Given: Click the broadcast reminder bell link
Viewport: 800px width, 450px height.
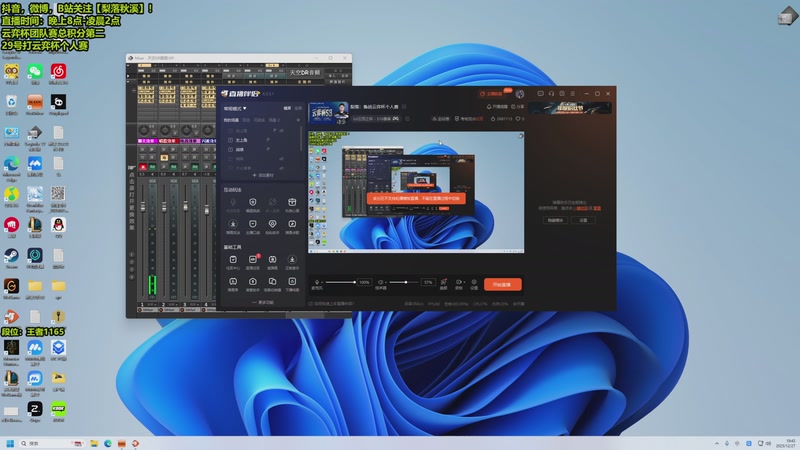Looking at the screenshot, I should coord(497,107).
